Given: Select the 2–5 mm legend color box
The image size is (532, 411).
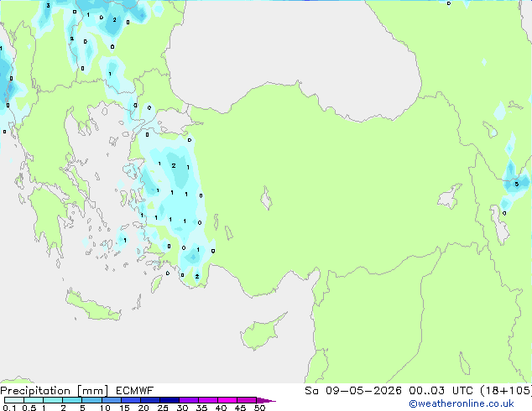Looking at the screenshot, I should coord(72,400).
